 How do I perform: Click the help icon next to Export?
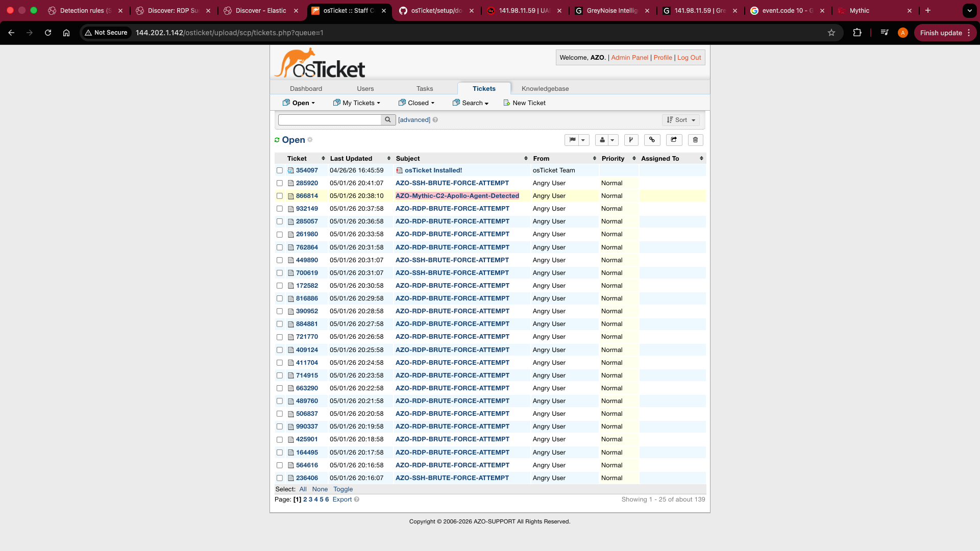pos(357,499)
